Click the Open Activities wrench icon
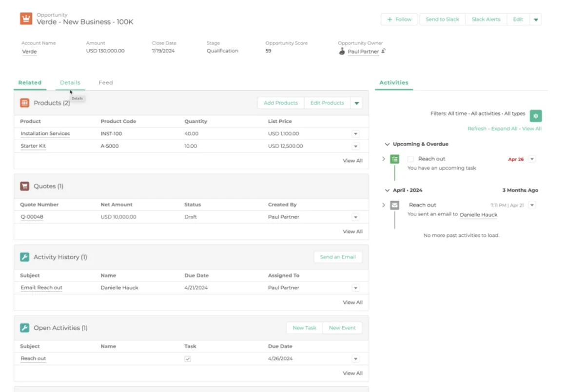Viewport: 585px width, 392px height. coord(24,328)
